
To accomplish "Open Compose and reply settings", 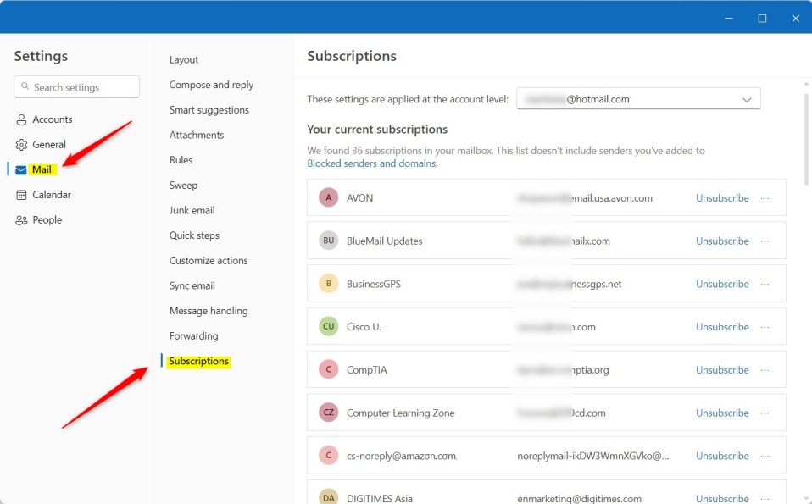I will tap(211, 85).
